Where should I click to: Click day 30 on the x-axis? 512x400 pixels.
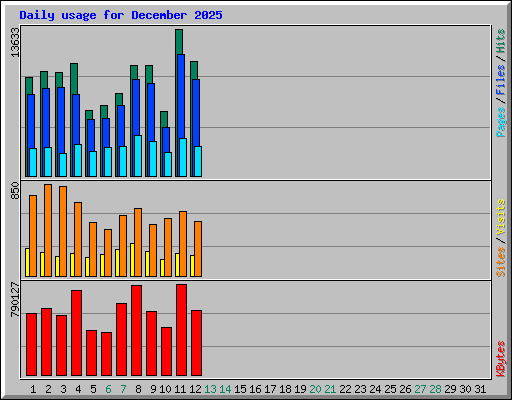coord(465,389)
